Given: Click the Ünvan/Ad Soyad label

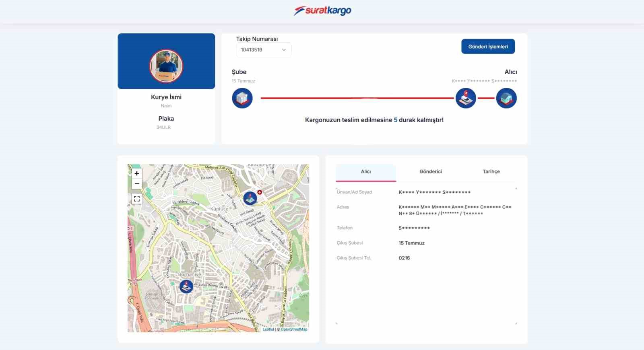Looking at the screenshot, I should pyautogui.click(x=355, y=192).
